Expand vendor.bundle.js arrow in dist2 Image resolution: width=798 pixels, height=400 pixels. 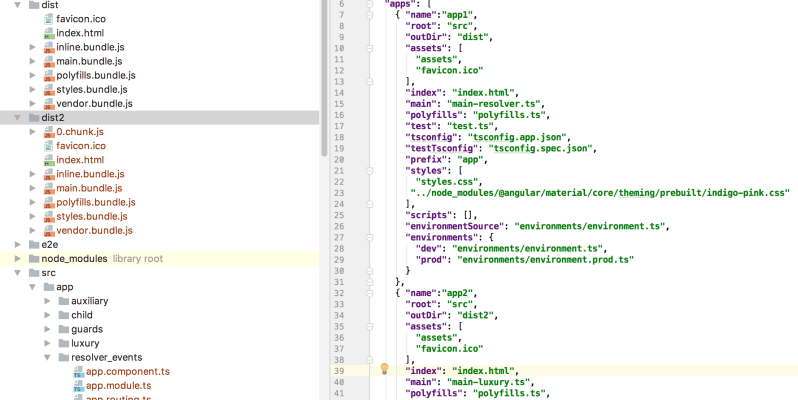(x=32, y=230)
